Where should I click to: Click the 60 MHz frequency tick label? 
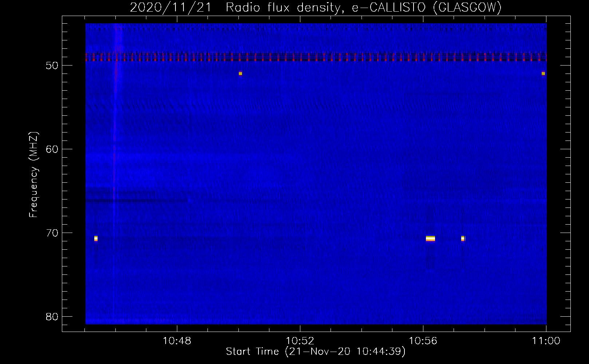click(x=52, y=149)
